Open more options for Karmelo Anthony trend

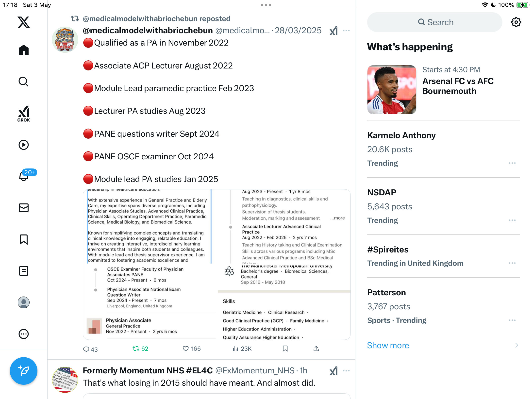tap(512, 163)
